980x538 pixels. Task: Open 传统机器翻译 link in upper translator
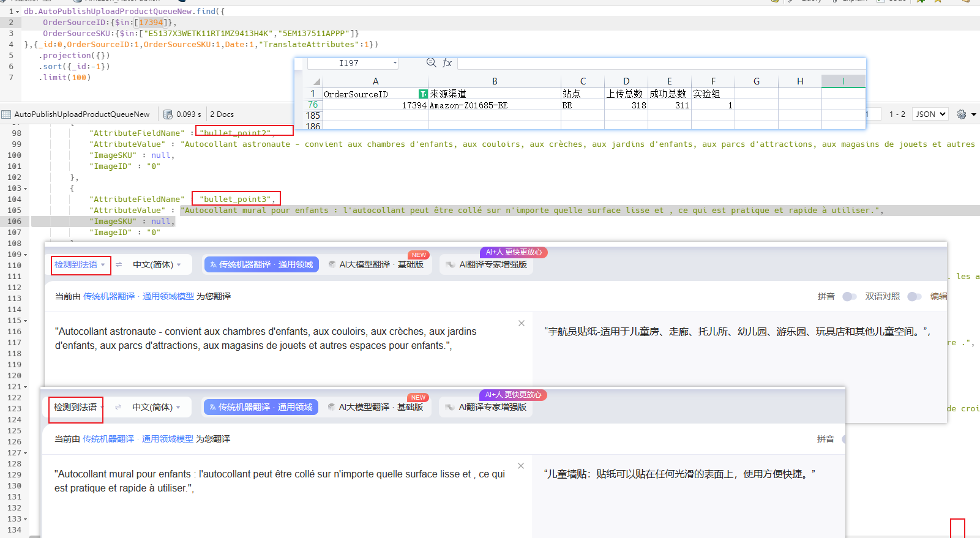pos(109,296)
